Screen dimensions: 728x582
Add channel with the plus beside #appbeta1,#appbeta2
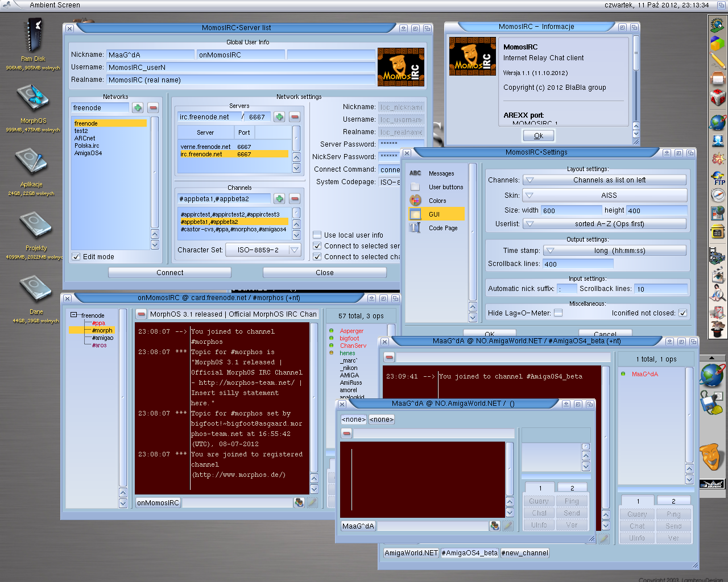click(x=279, y=198)
